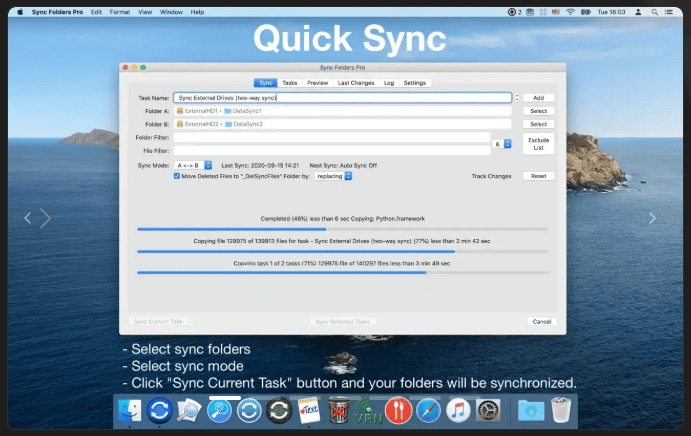691x436 pixels.
Task: Click the Task Name stepper arrows
Action: point(517,98)
